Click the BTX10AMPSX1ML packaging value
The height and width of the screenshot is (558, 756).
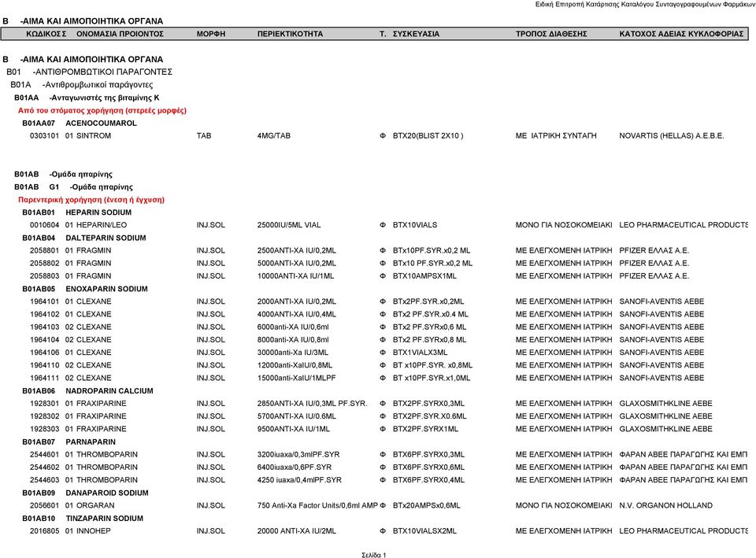[x=424, y=276]
